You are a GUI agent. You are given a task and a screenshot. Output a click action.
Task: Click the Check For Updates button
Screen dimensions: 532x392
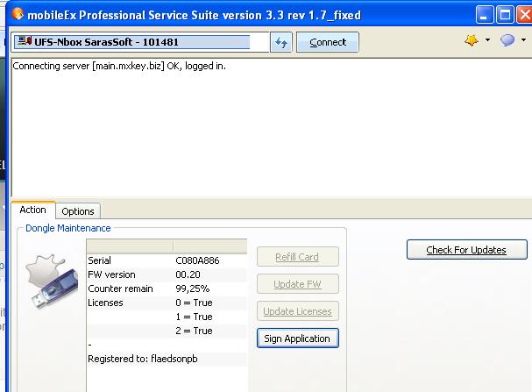tap(466, 250)
